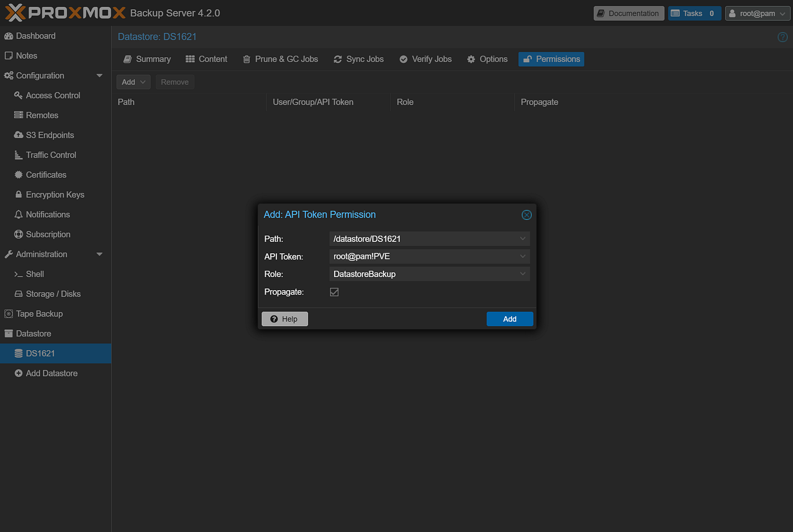This screenshot has width=793, height=532.
Task: Switch to the Summary tab
Action: pos(147,59)
